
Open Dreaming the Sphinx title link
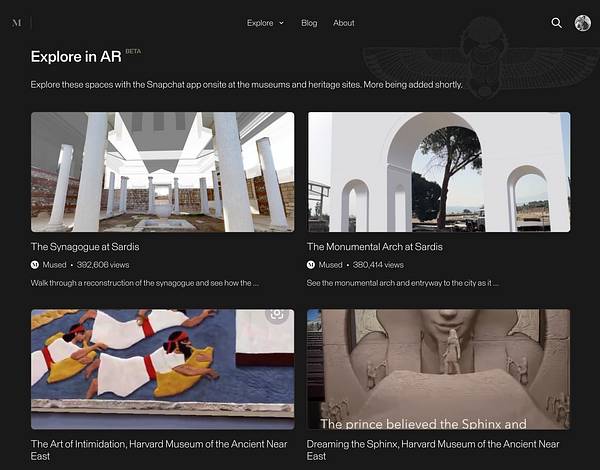(x=433, y=450)
